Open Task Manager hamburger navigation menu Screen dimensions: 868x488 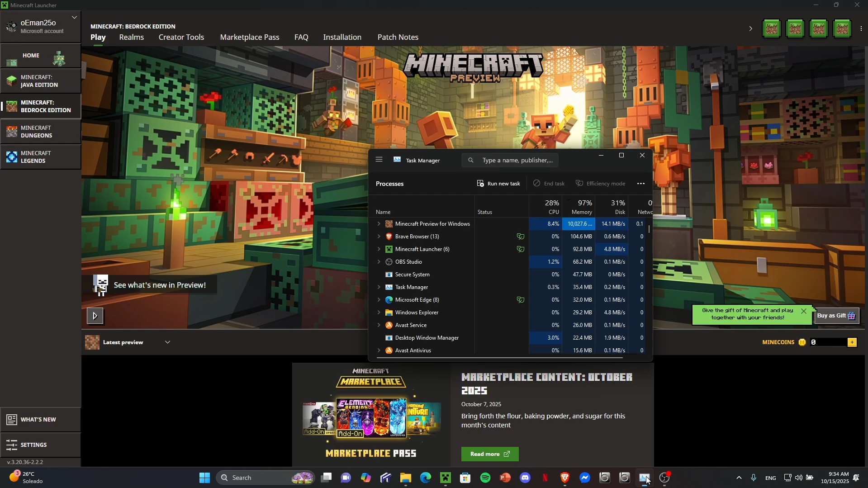379,160
